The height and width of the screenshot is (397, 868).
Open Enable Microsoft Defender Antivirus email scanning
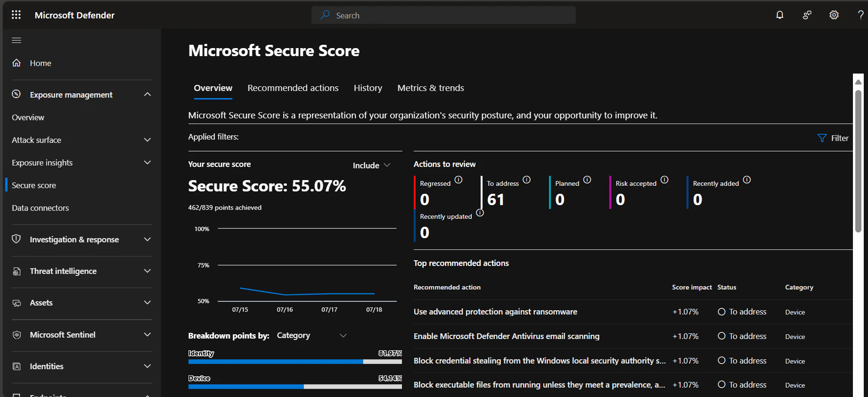coord(507,336)
